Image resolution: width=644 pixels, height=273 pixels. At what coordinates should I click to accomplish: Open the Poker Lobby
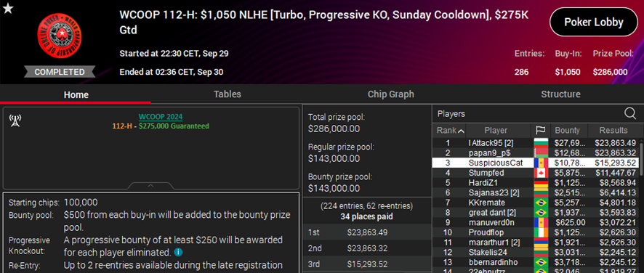click(x=594, y=23)
